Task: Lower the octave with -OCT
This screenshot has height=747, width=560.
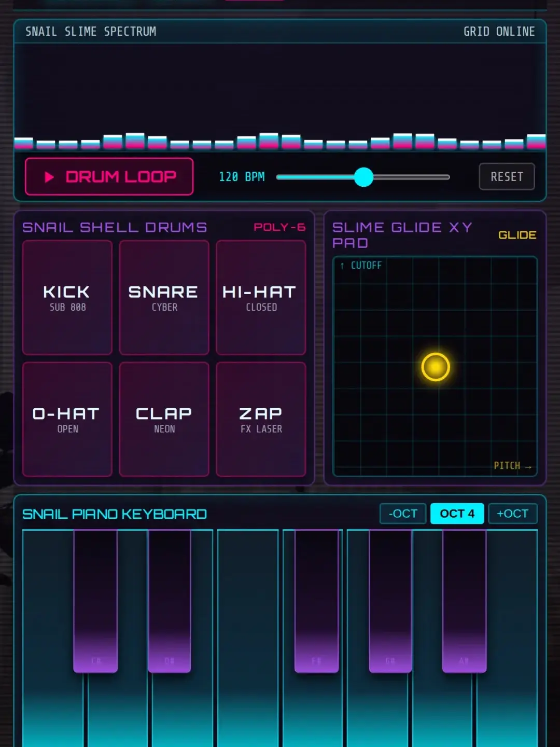Action: [x=403, y=514]
